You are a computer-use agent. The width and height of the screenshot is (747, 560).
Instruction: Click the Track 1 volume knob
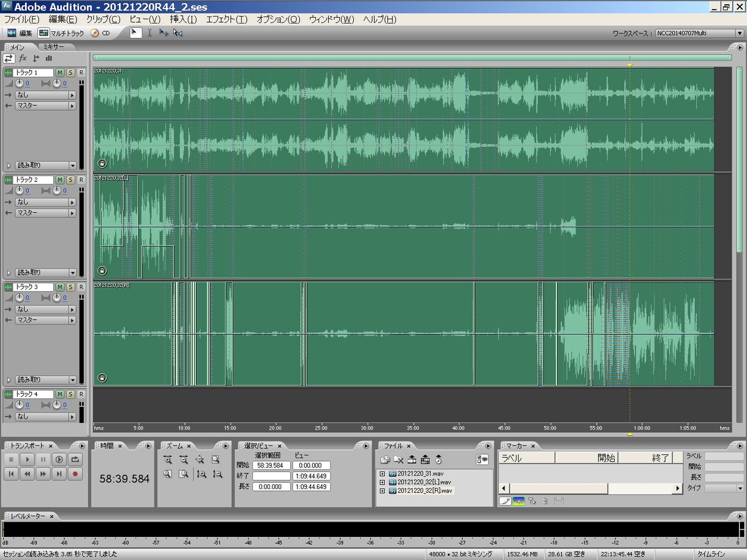(x=20, y=83)
